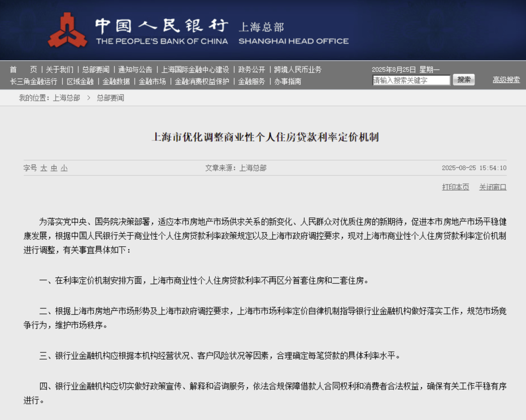This screenshot has width=526, height=420.
Task: Go to 区域金融 page
Action: [80, 82]
